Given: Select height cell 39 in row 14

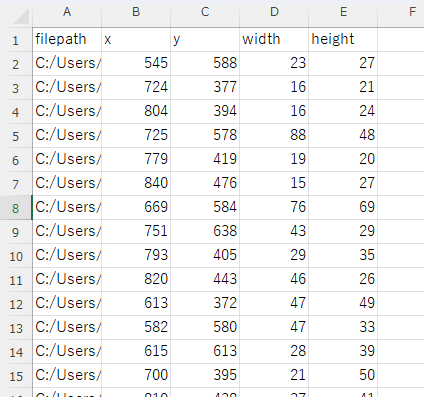Looking at the screenshot, I should 343,352.
